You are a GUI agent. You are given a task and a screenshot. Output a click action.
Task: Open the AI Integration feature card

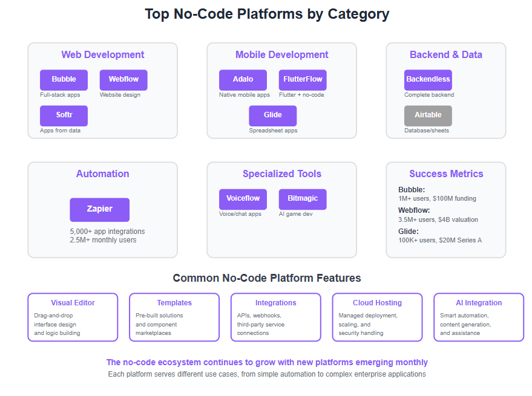(479, 317)
